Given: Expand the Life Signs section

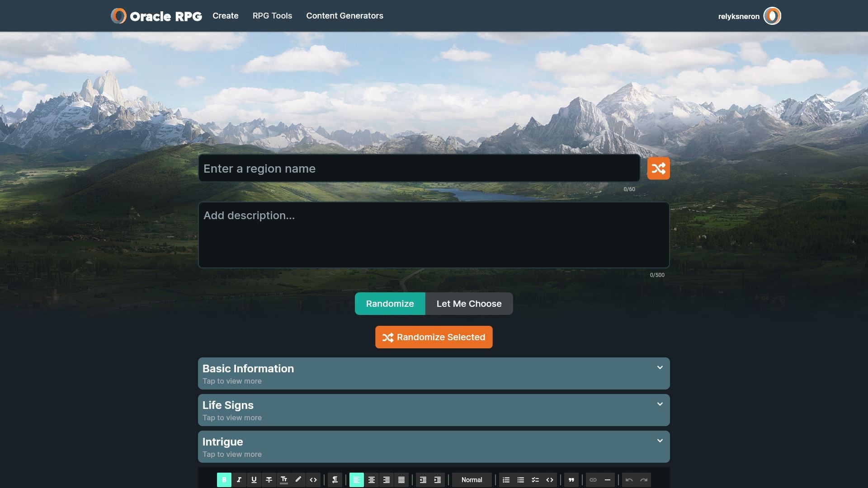Looking at the screenshot, I should pos(434,410).
